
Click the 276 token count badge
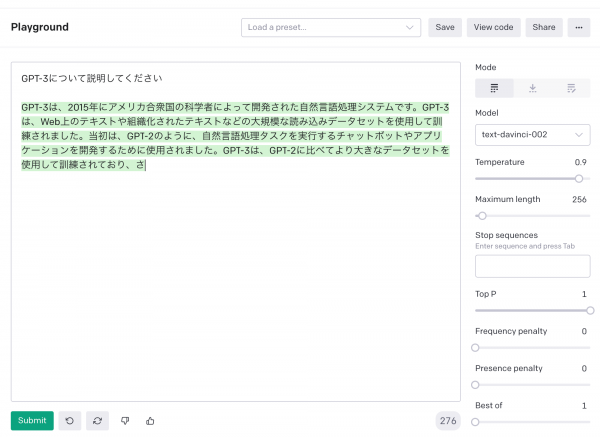[x=448, y=421]
